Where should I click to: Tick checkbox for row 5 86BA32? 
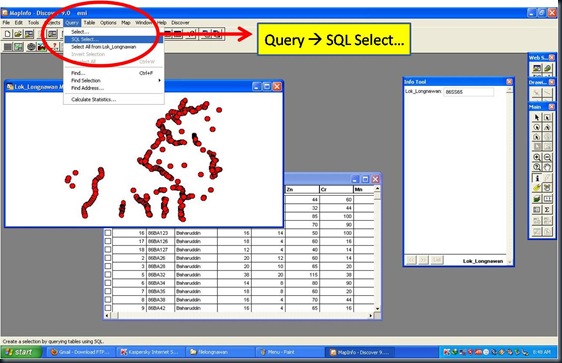click(x=108, y=274)
